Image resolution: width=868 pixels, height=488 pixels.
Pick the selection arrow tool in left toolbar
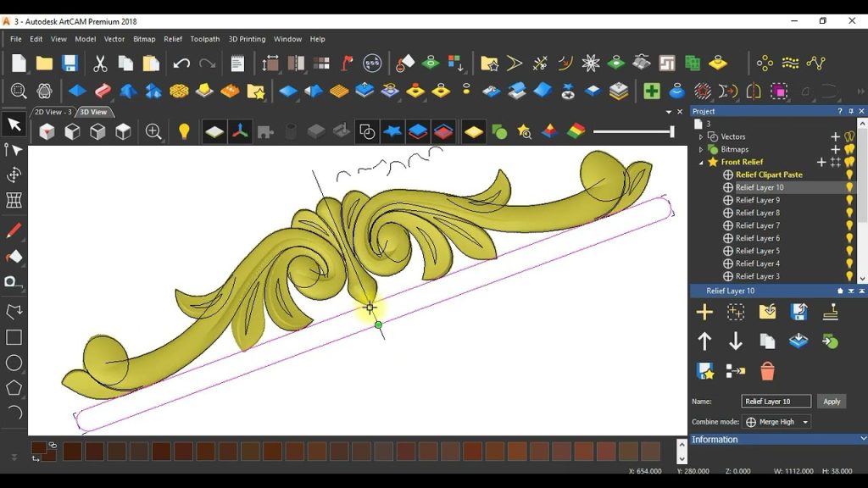13,124
